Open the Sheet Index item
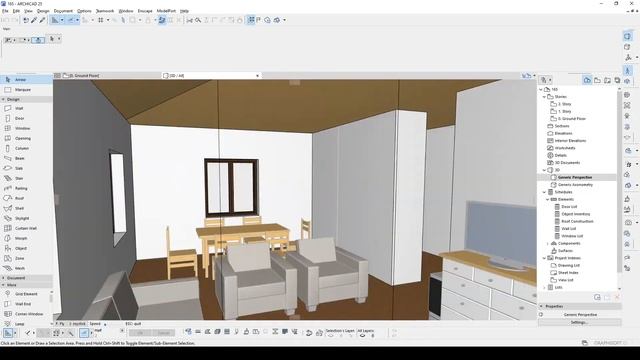This screenshot has width=640, height=360. tap(568, 273)
